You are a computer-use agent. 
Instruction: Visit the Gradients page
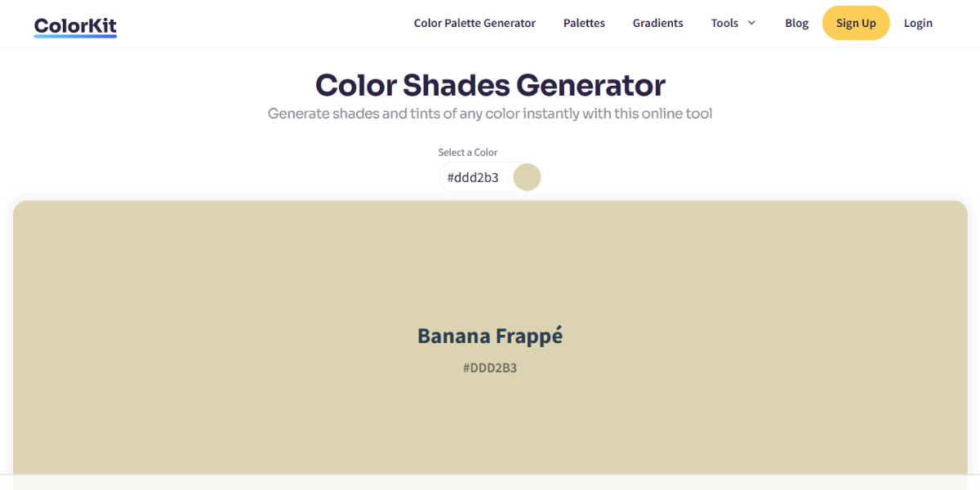657,23
